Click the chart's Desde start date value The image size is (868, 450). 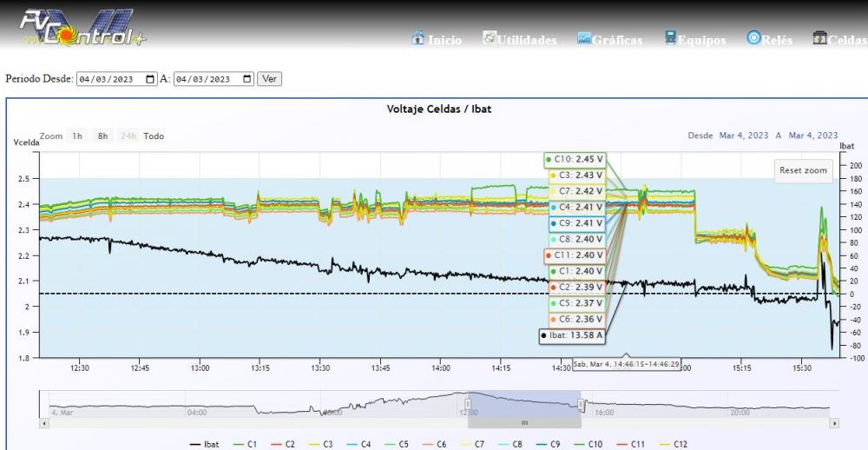pos(744,136)
